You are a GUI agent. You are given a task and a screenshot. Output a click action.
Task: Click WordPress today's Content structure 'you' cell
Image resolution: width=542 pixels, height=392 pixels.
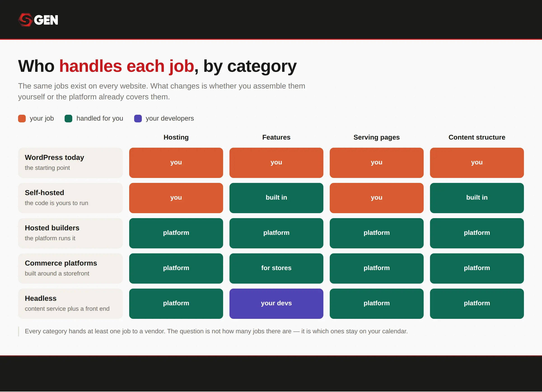[x=477, y=163]
